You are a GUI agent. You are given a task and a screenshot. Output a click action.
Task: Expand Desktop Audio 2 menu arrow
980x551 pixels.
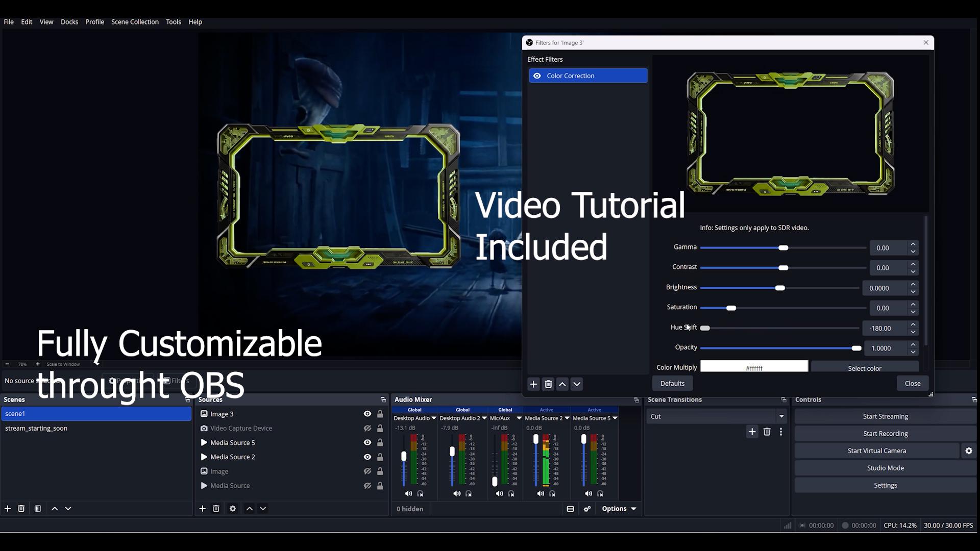click(x=484, y=418)
